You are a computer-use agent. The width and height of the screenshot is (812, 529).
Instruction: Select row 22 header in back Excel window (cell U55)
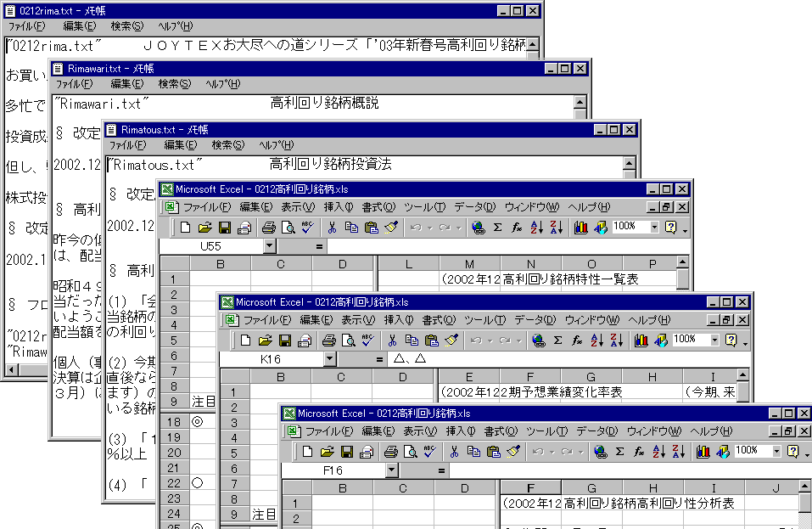click(174, 483)
